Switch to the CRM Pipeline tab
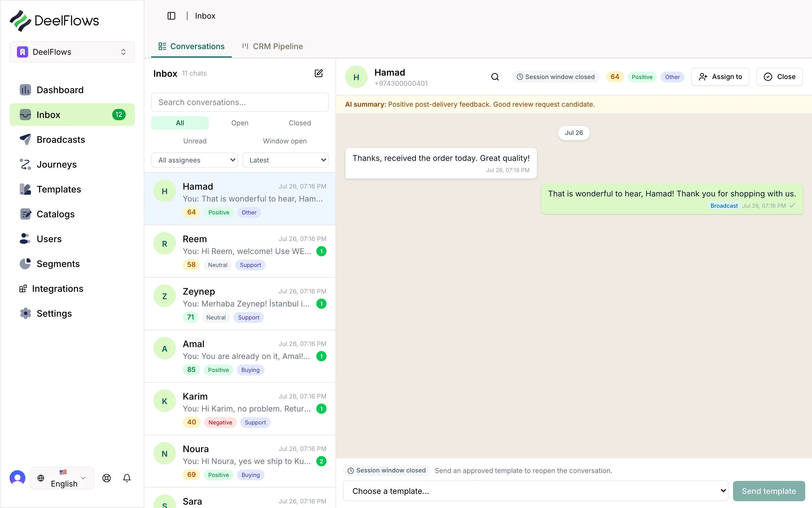 coord(272,46)
